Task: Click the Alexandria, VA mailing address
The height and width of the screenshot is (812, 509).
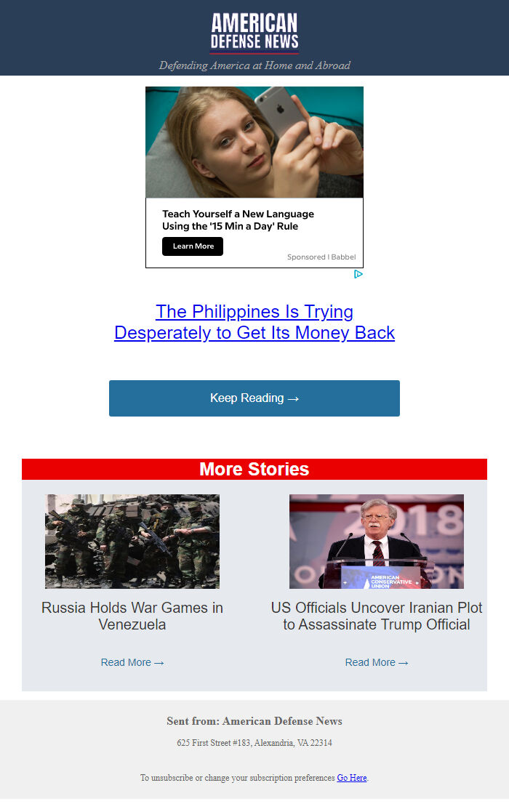Action: click(x=254, y=743)
